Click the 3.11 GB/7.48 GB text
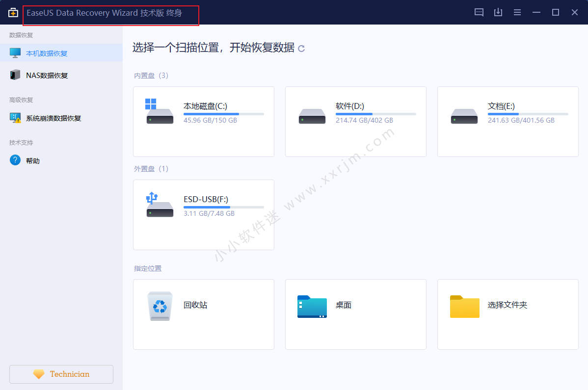 [x=209, y=213]
